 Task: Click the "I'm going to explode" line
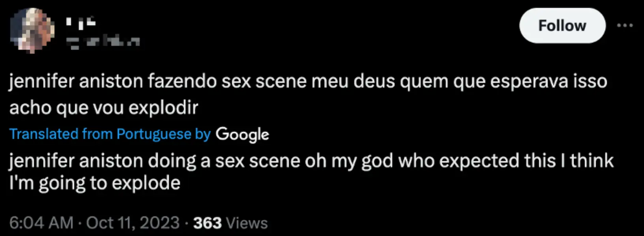click(95, 183)
